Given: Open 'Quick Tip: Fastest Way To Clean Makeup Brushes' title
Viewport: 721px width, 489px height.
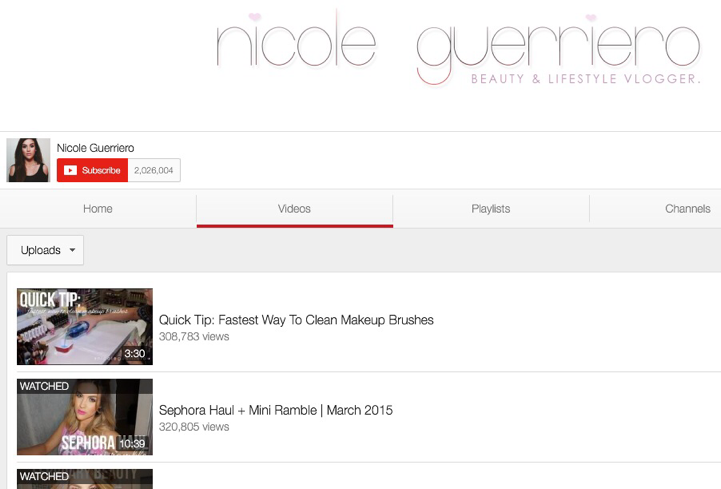Looking at the screenshot, I should 296,320.
